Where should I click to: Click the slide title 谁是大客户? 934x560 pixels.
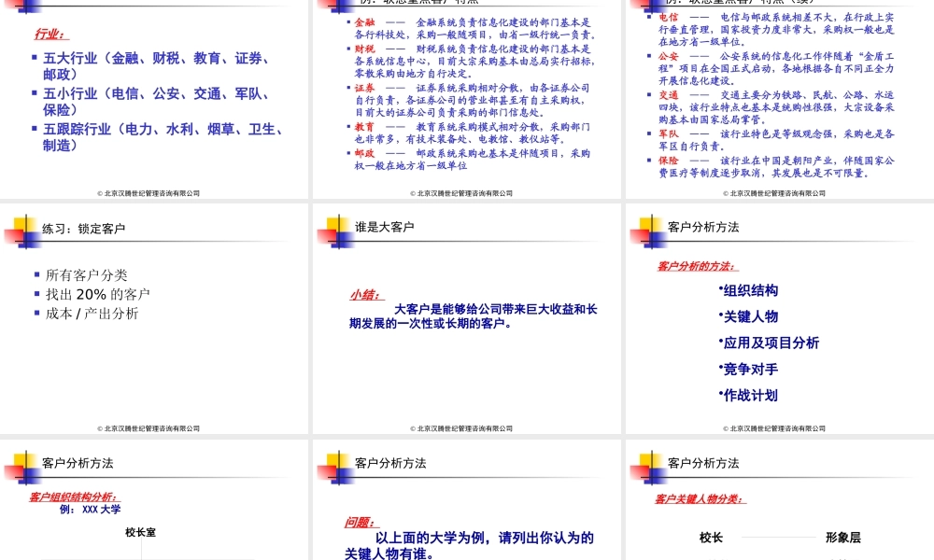384,227
